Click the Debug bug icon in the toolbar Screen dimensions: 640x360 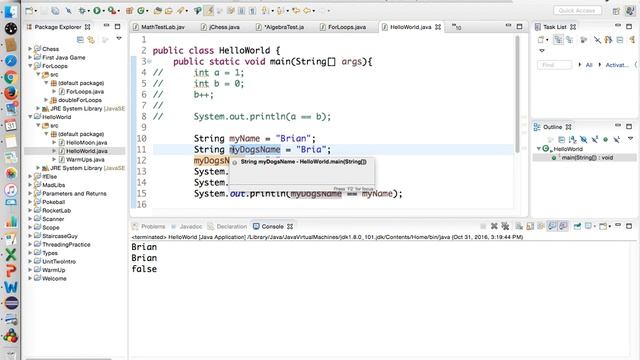[x=82, y=11]
